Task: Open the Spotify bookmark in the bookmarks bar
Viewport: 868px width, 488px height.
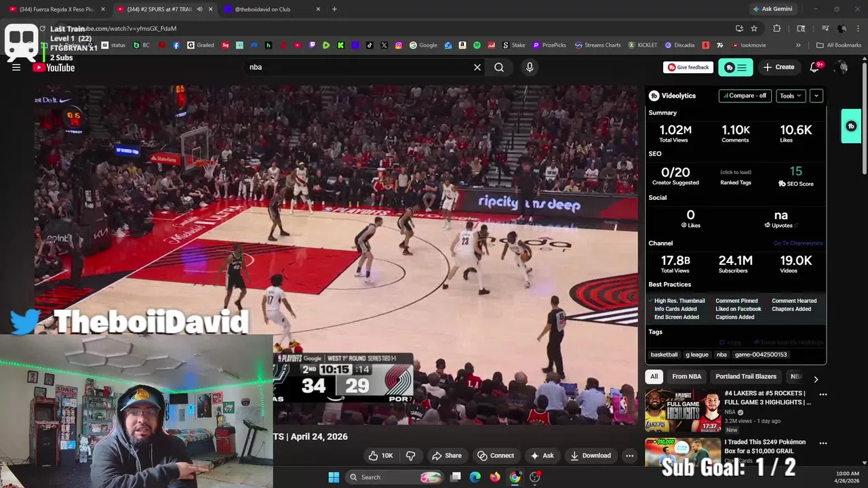Action: click(477, 45)
